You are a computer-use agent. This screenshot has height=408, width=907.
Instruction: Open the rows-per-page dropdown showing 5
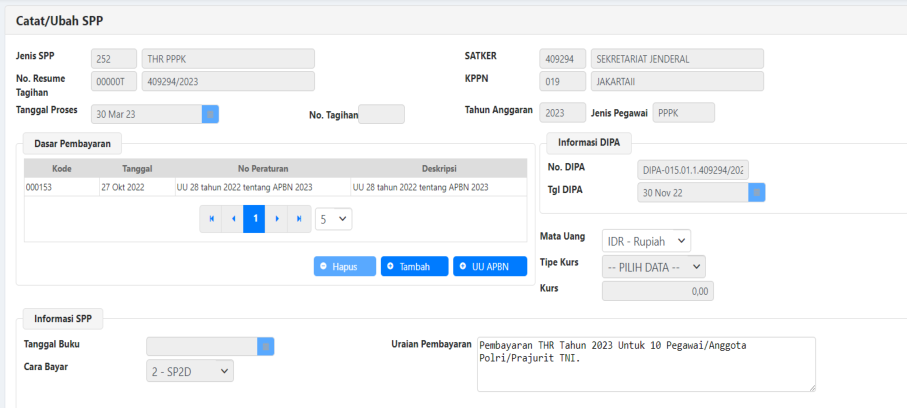click(x=333, y=218)
